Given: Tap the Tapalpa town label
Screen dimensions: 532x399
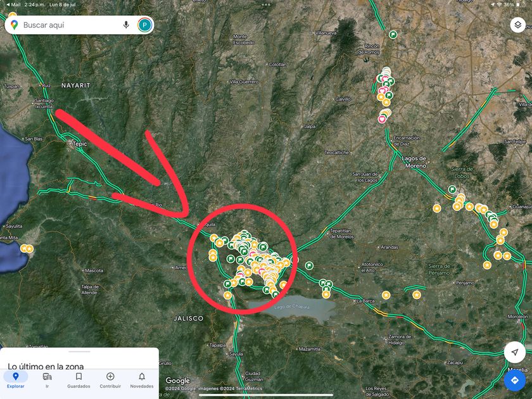Looking at the screenshot, I should click(217, 345).
